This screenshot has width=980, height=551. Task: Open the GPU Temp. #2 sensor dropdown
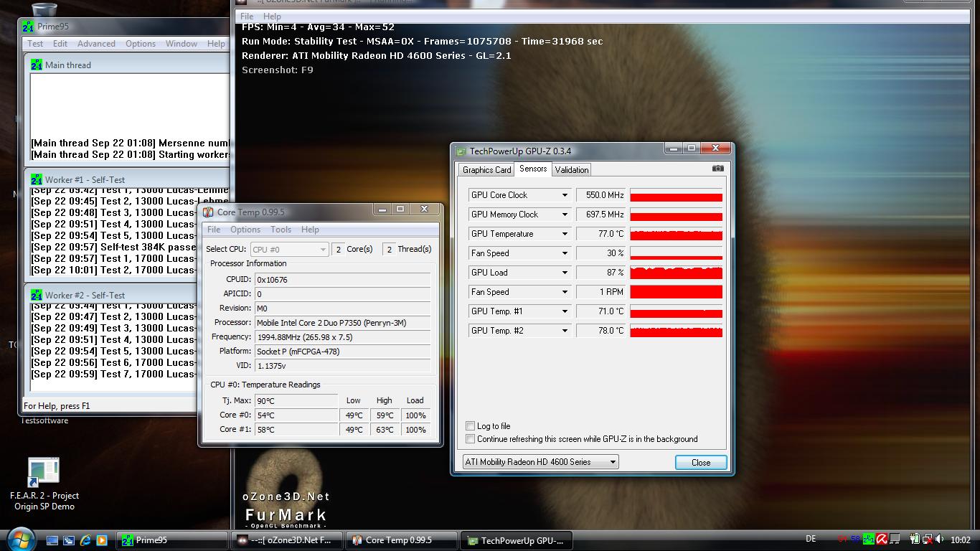(565, 331)
